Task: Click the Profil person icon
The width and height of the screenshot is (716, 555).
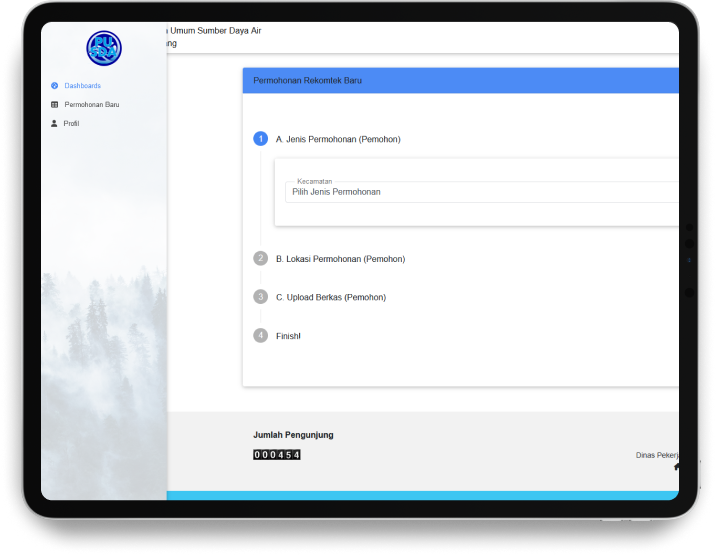Action: point(54,123)
